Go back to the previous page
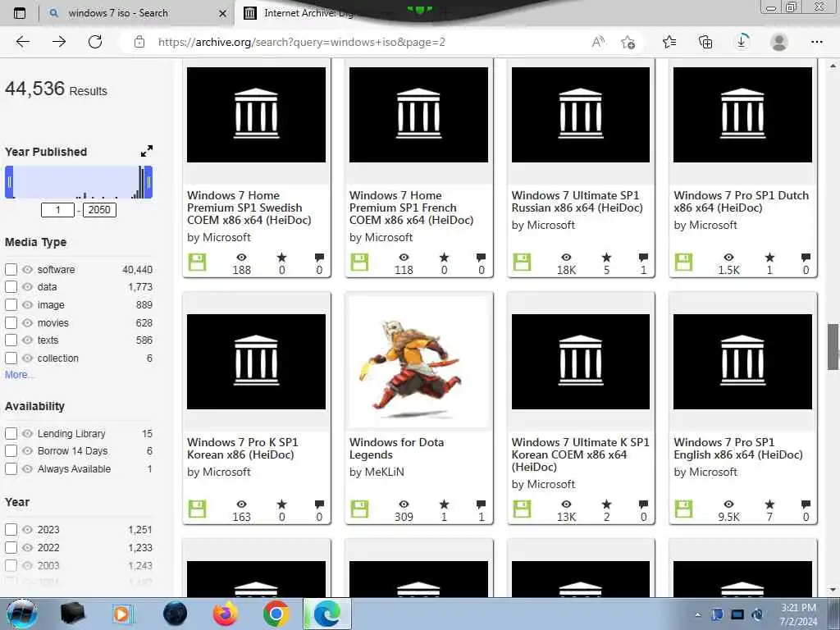This screenshot has height=630, width=840. 22,42
